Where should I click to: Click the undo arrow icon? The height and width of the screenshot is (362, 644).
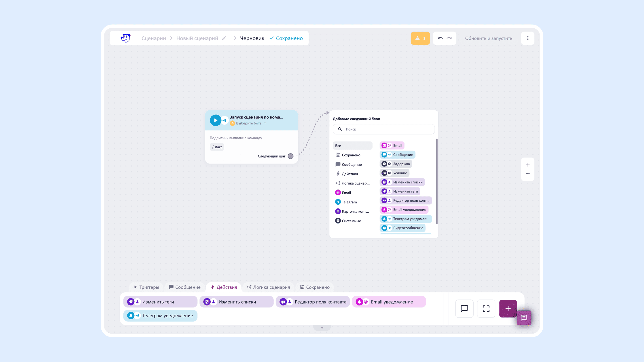(440, 38)
